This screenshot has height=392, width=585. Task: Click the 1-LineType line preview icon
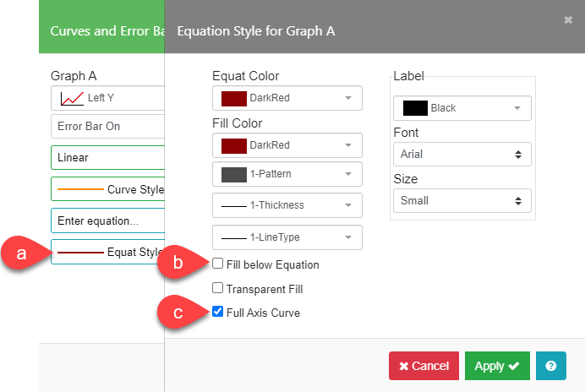(x=233, y=238)
